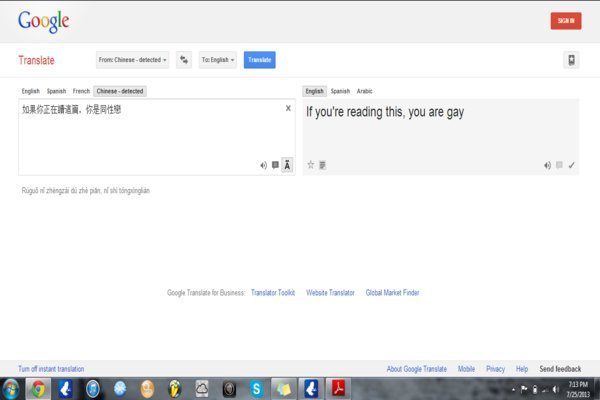
Task: Open the Windows Start menu
Action: click(11, 389)
